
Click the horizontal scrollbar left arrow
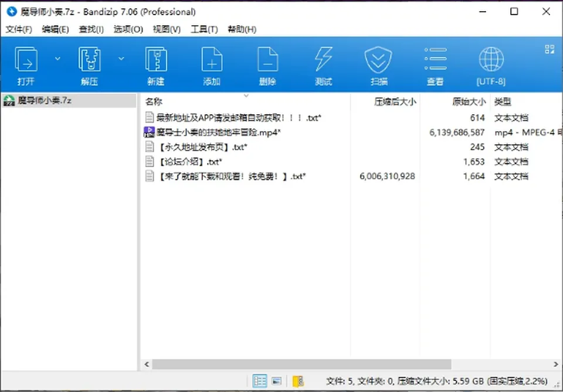[x=147, y=364]
